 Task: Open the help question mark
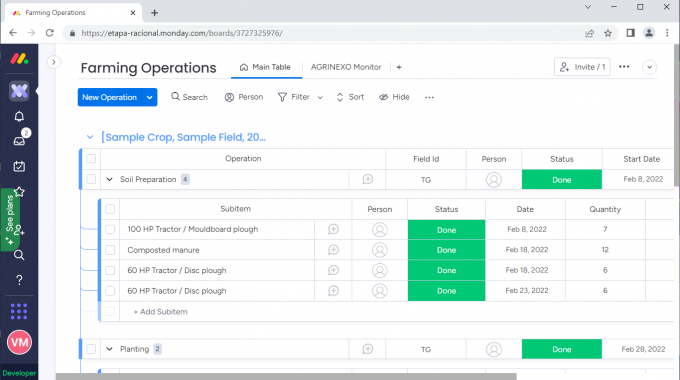(x=19, y=280)
